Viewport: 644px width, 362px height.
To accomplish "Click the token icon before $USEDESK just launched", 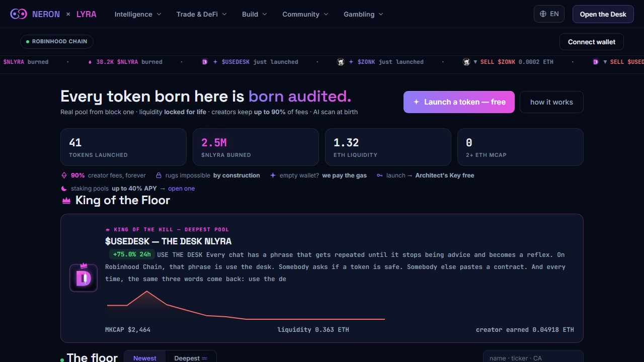I will click(x=205, y=62).
